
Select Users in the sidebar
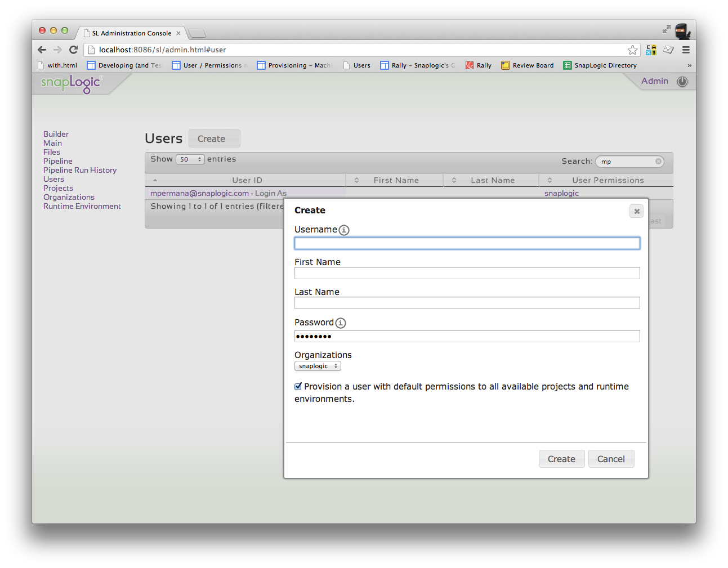(x=53, y=179)
